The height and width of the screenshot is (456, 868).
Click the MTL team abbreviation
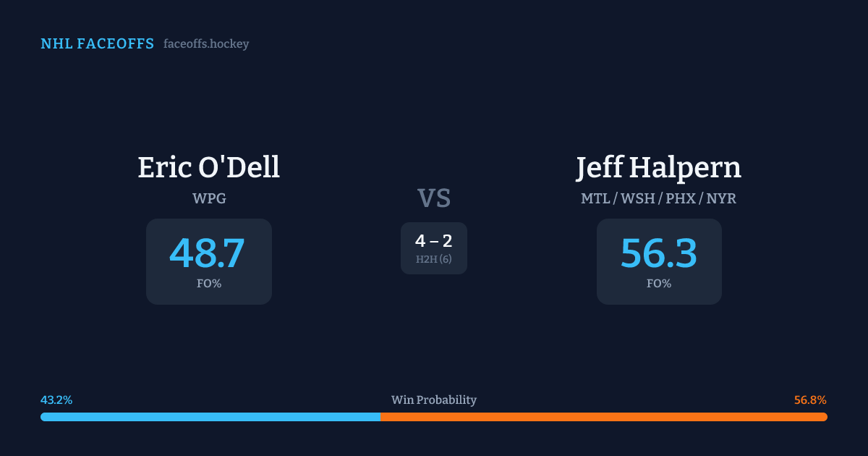tap(595, 198)
